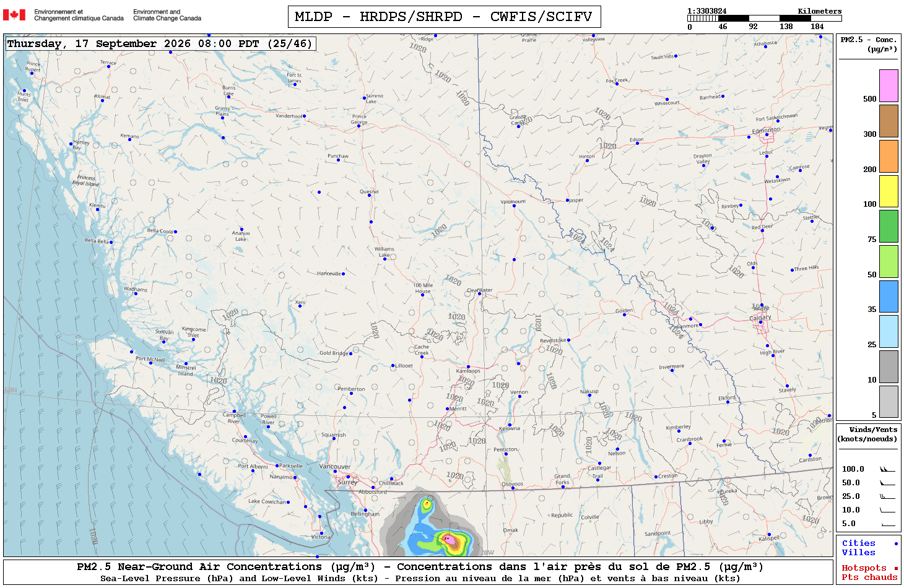Click the red Hotspots legend marker
The width and height of the screenshot is (904, 588).
[895, 568]
